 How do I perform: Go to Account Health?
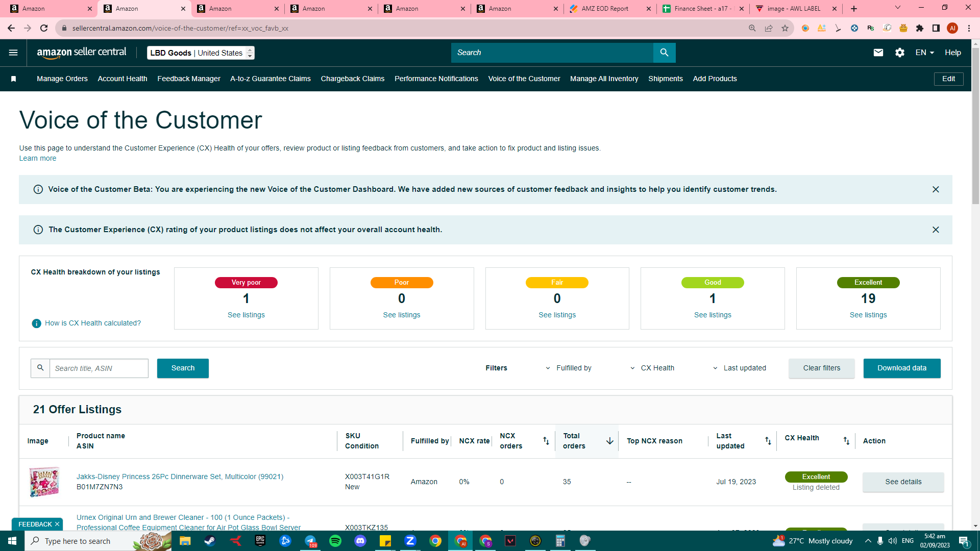tap(122, 79)
